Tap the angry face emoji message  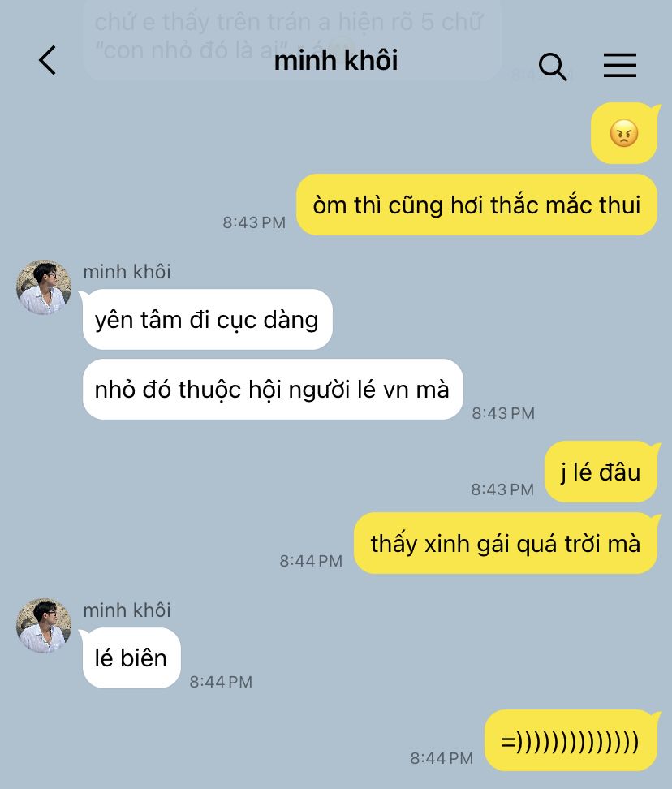624,133
